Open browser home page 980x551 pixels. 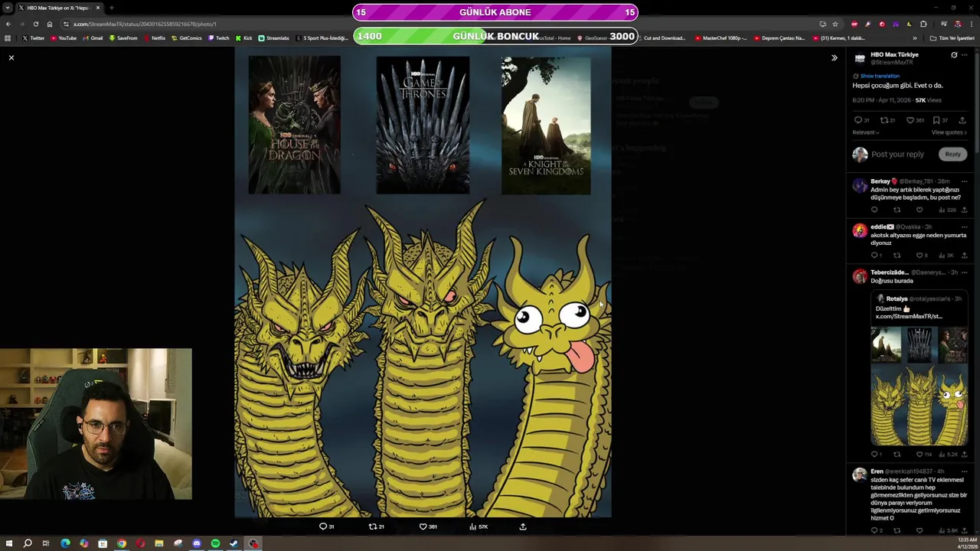49,24
